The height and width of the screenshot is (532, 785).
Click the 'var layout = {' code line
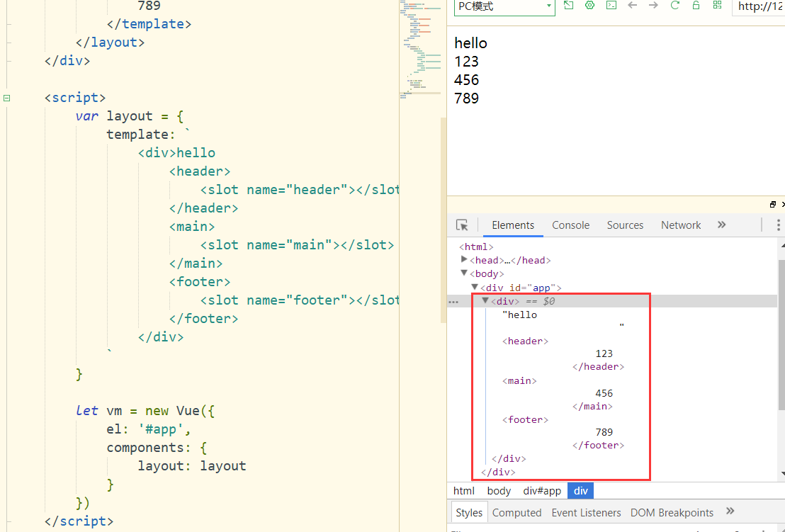[x=130, y=116]
